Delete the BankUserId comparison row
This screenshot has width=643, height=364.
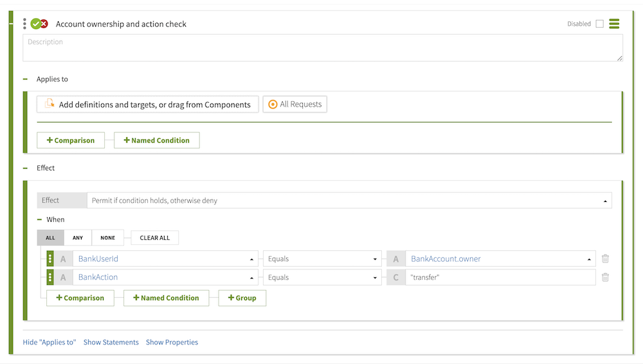[605, 259]
